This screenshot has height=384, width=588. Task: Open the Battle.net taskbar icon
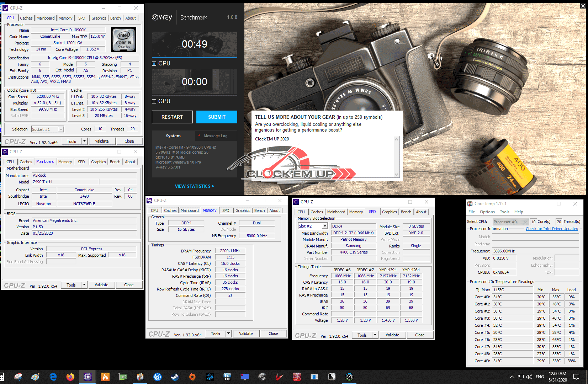pyautogui.click(x=210, y=377)
